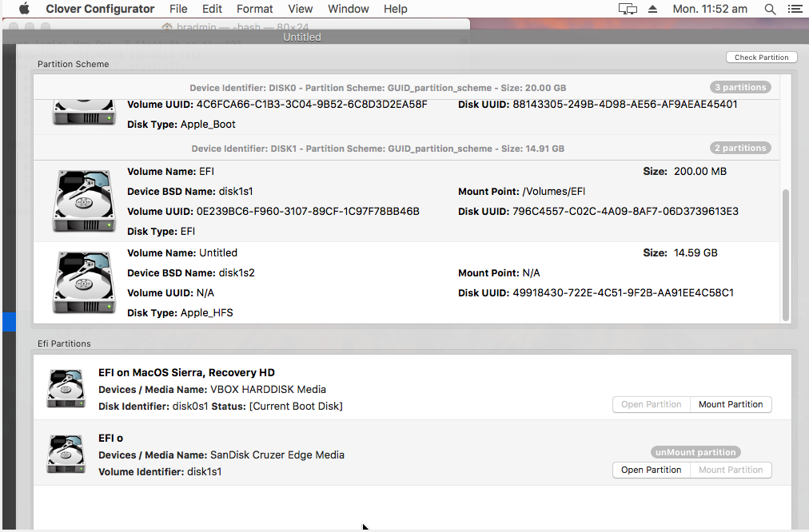Click Volume Identifier disk1s1 text
Viewport: 809px width, 532px height.
160,471
